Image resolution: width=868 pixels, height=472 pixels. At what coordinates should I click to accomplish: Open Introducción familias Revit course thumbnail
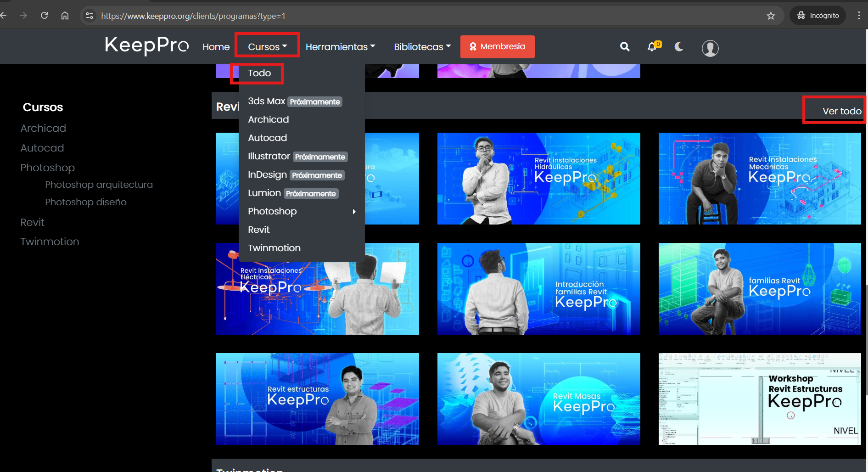tap(539, 289)
